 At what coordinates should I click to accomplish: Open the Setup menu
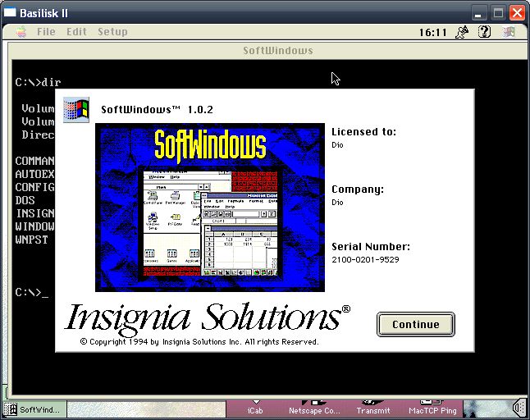(112, 32)
